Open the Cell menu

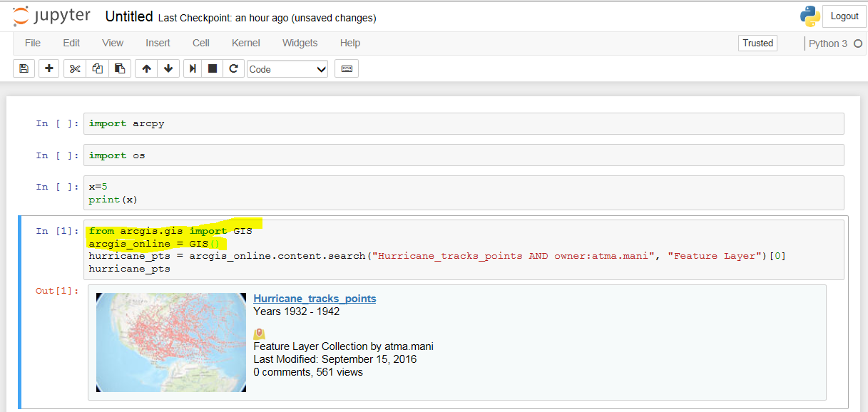[x=201, y=43]
